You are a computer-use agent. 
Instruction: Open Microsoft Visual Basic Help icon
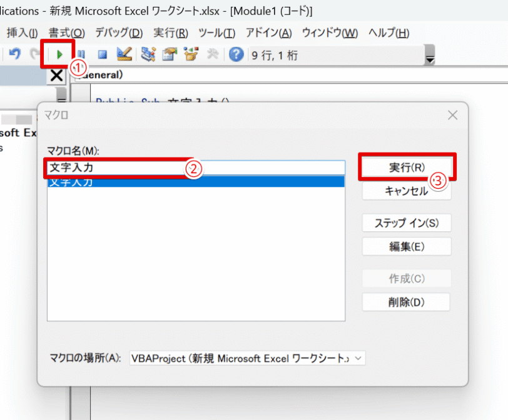pos(236,54)
